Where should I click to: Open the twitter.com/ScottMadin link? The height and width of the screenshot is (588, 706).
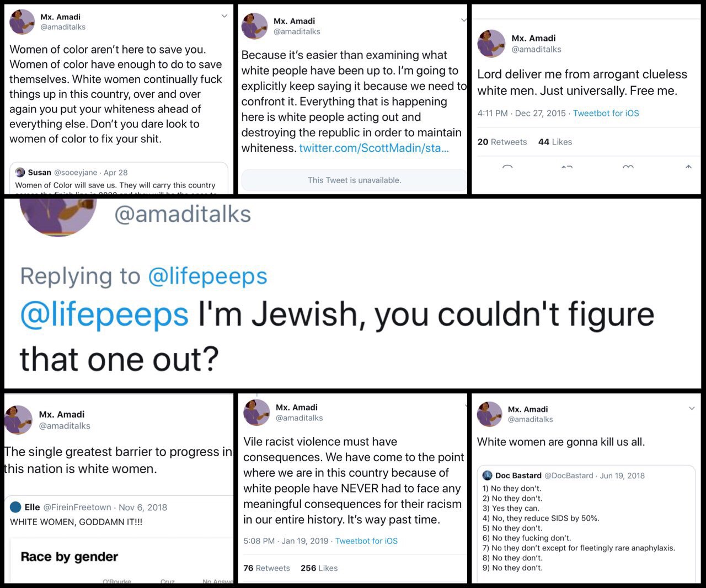tap(373, 148)
